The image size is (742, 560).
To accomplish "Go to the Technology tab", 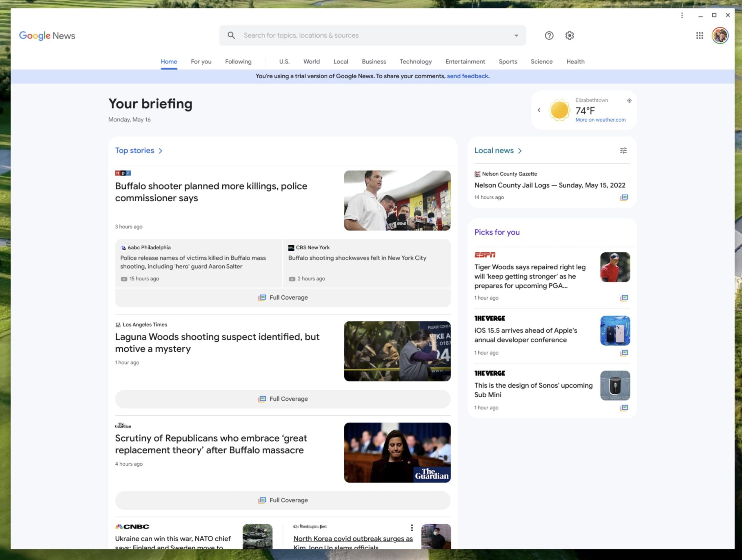I will tap(416, 62).
